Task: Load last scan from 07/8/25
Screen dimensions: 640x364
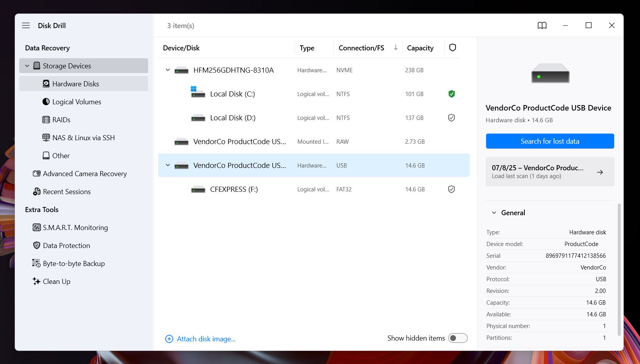Action: click(550, 171)
